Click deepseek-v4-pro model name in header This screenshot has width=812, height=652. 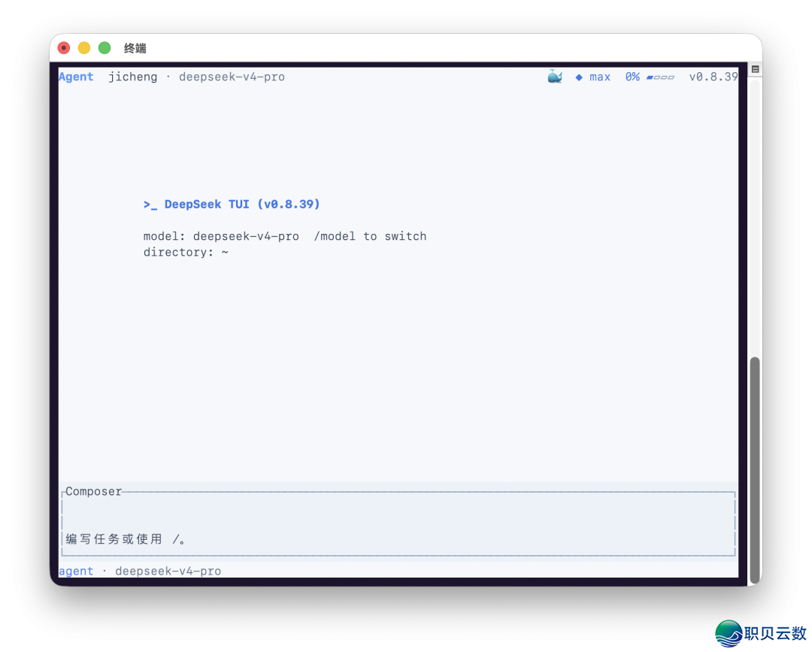tap(232, 77)
